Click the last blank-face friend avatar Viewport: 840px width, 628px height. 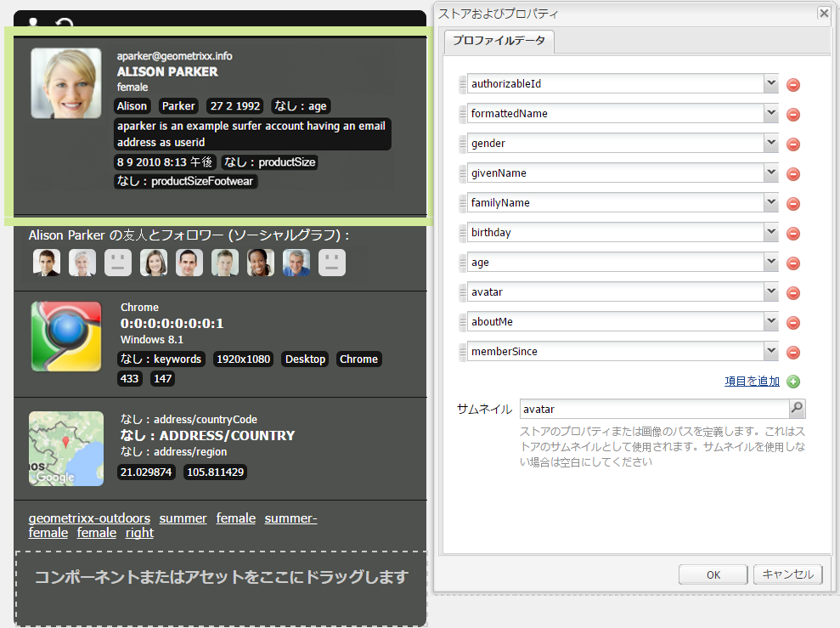[332, 263]
